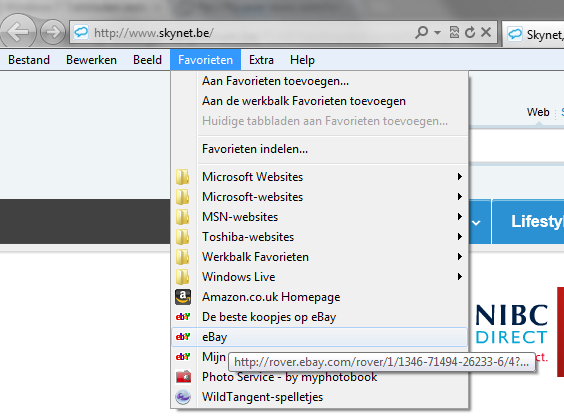Click the red myphotobook camera icon

point(183,377)
